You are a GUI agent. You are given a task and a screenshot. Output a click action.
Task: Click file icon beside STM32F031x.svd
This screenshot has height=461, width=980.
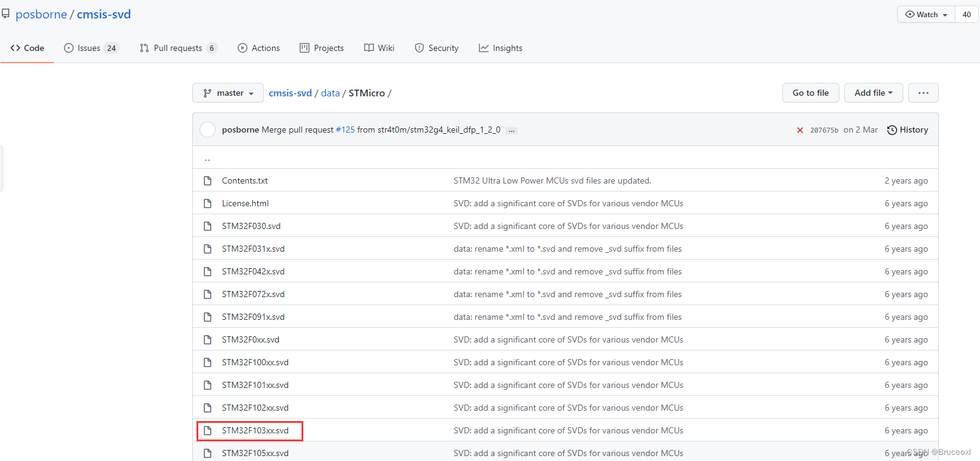(x=208, y=249)
